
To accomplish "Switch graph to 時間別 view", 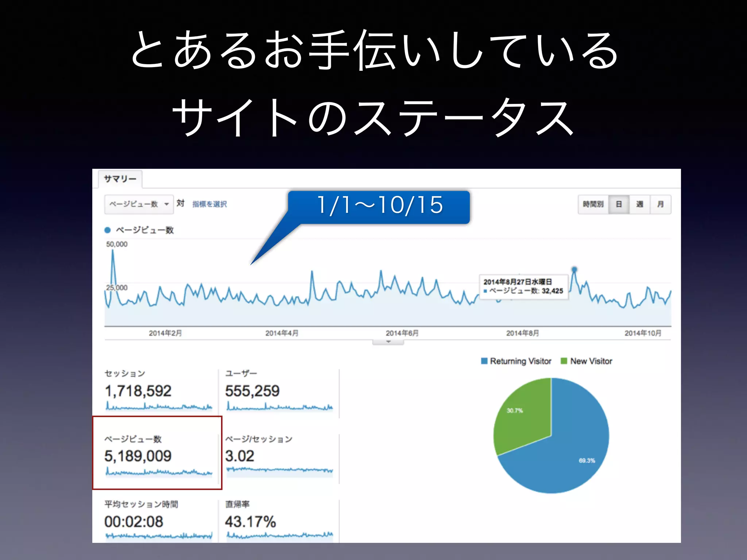I will tap(593, 204).
